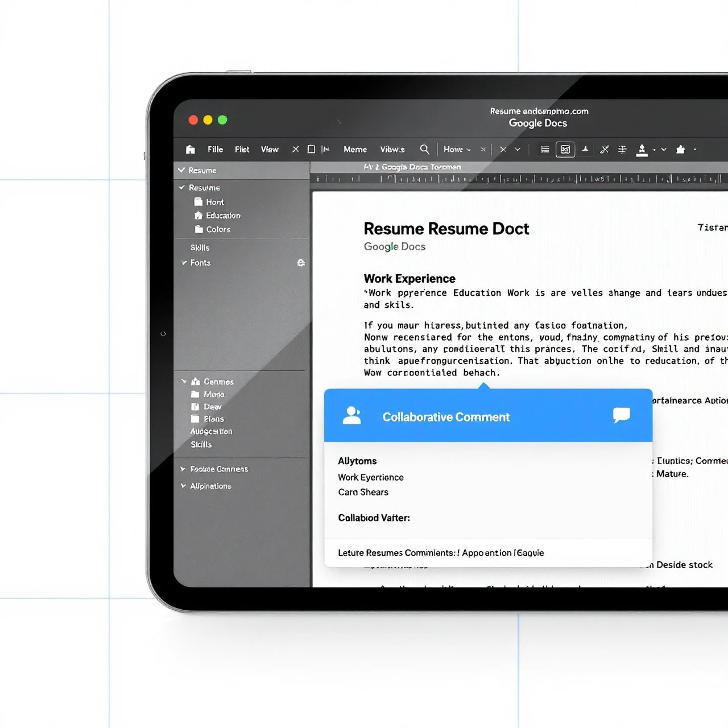The width and height of the screenshot is (728, 728).
Task: Select the Educaiton item in sidebar
Action: point(223,216)
